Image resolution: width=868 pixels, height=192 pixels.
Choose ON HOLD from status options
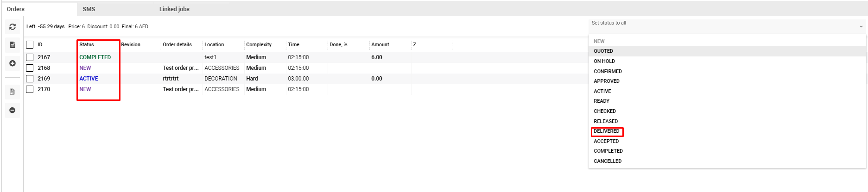coord(604,61)
